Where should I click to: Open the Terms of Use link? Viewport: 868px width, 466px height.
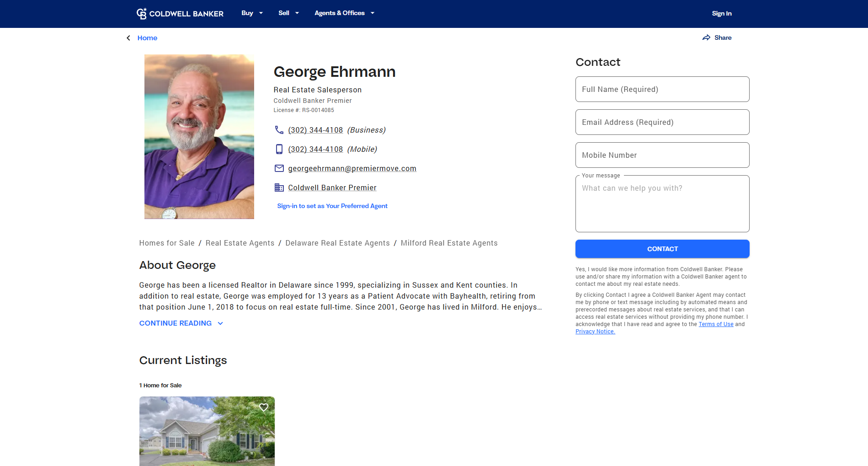point(716,324)
